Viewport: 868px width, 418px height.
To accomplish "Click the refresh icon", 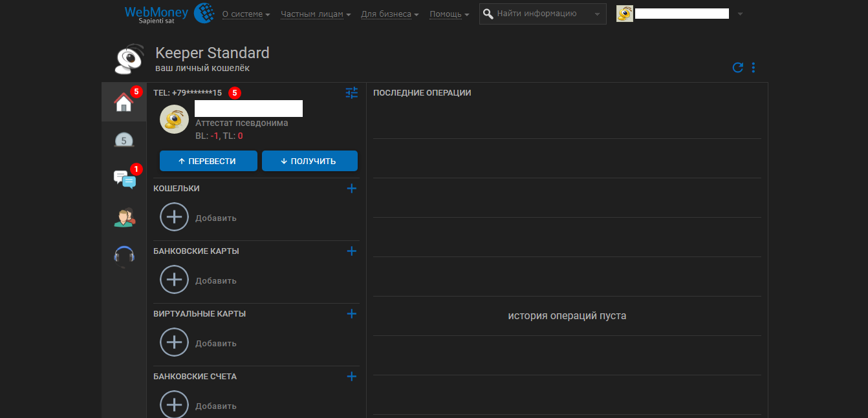I will 738,67.
